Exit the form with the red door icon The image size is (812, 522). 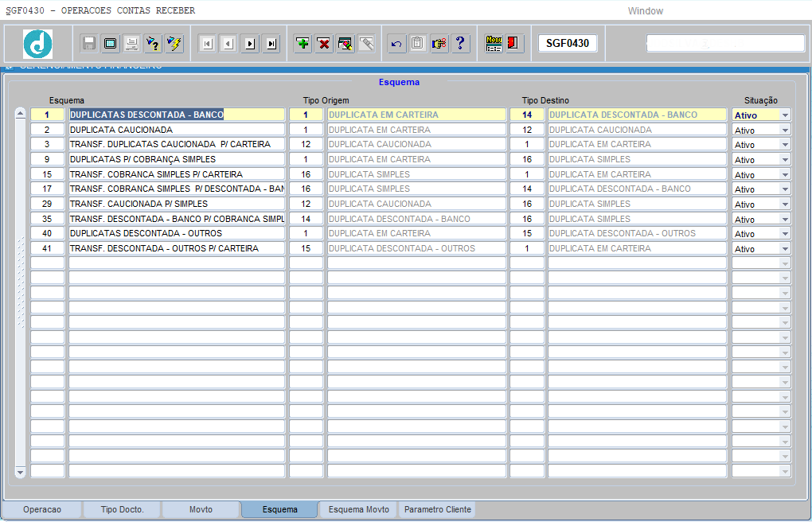pos(514,44)
